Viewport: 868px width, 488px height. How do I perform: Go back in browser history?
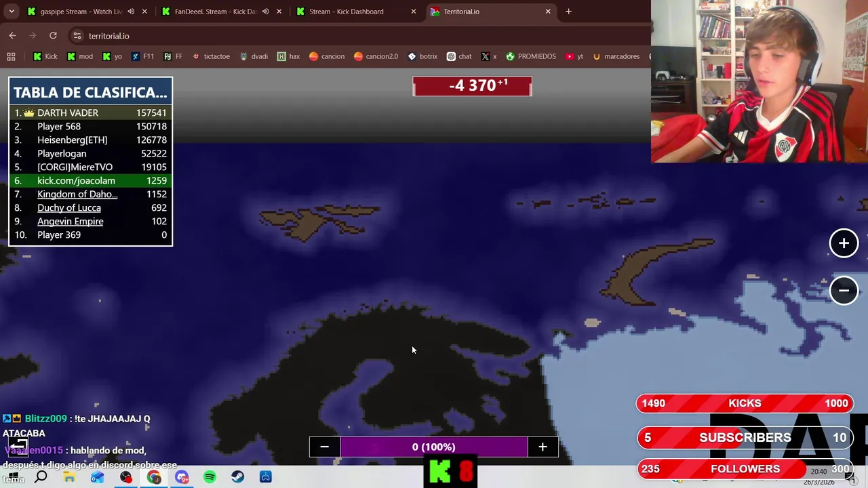point(12,36)
